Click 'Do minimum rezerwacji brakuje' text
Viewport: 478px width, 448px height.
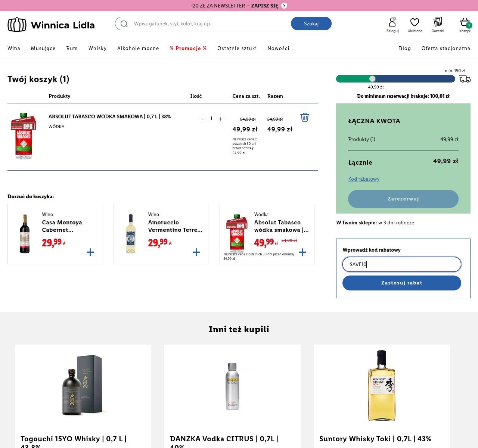click(x=403, y=96)
